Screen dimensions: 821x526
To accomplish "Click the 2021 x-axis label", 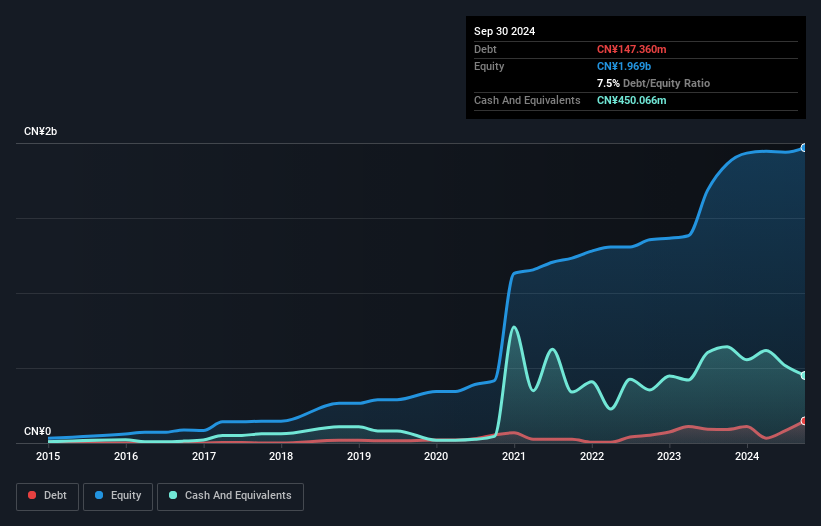I will [514, 456].
